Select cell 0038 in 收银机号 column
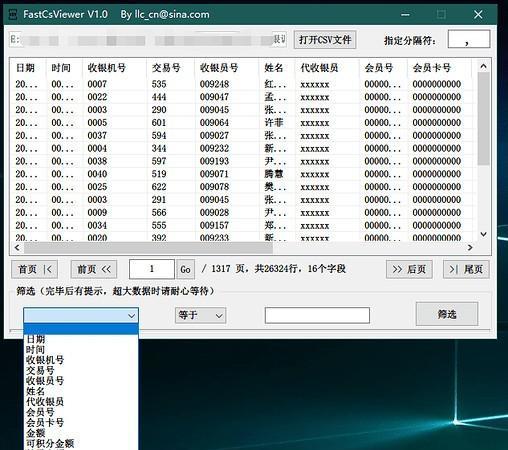This screenshot has width=508, height=450. tap(97, 161)
